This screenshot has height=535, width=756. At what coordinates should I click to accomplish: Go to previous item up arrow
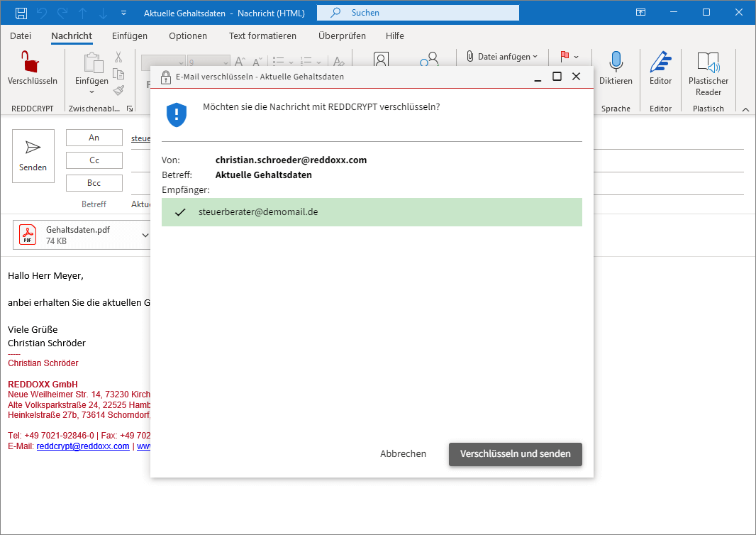pos(83,13)
